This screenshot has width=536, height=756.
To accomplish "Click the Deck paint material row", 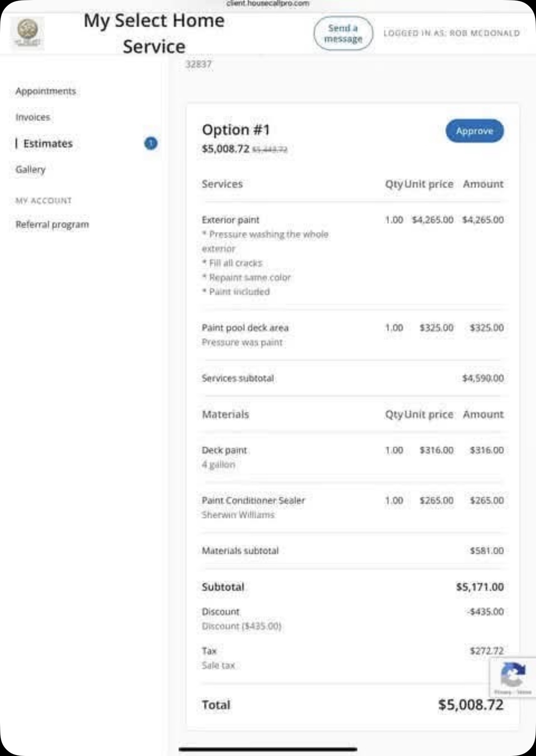I will coord(224,450).
